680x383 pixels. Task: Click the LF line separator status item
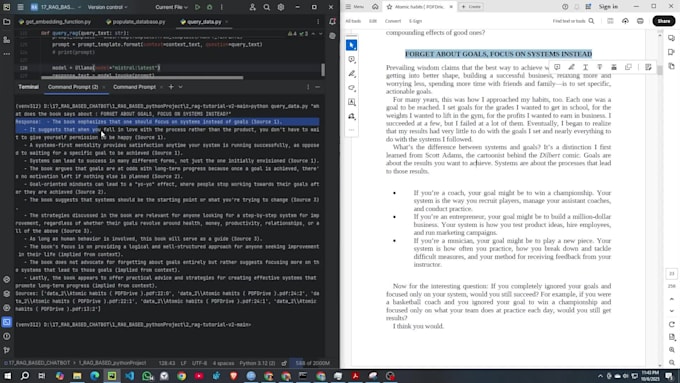point(183,363)
